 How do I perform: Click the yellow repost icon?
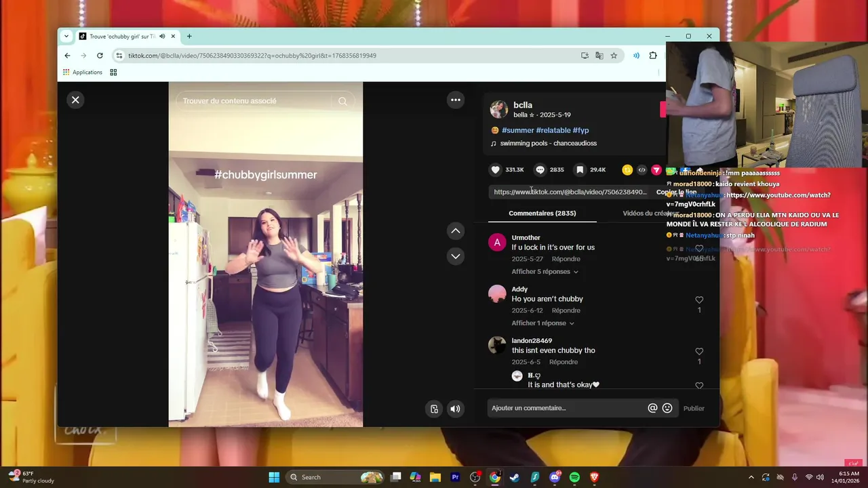click(x=627, y=169)
